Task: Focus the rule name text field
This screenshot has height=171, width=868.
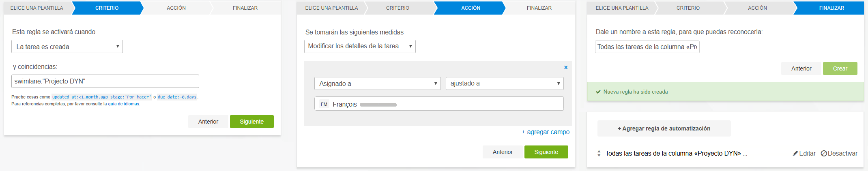Action: (x=647, y=47)
